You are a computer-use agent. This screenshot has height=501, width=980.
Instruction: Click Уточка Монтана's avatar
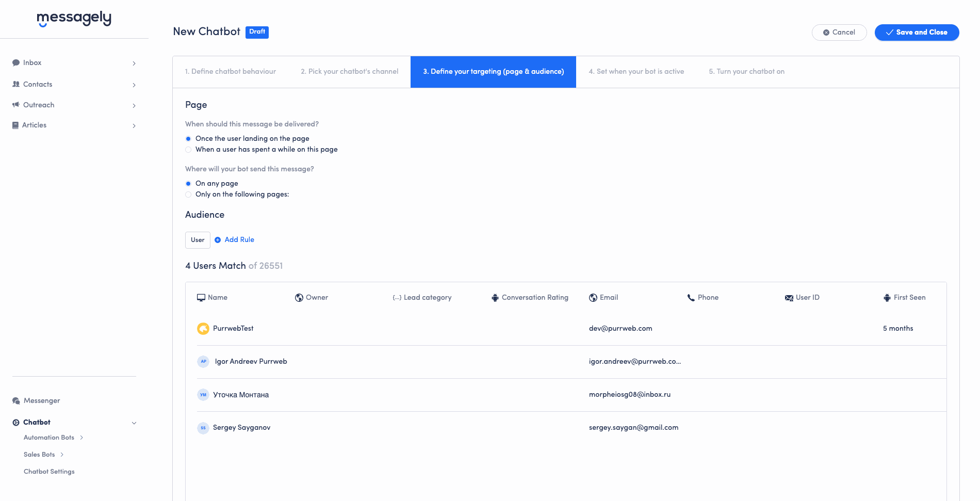(203, 395)
